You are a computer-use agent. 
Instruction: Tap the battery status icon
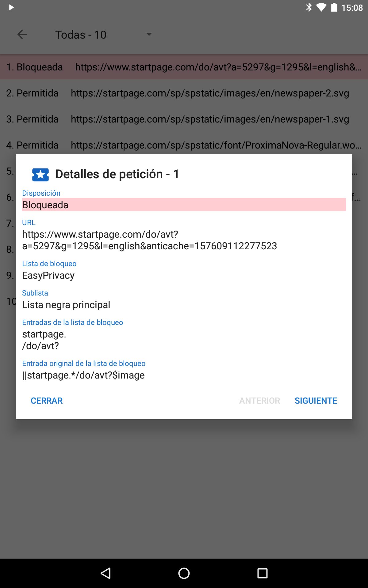334,7
